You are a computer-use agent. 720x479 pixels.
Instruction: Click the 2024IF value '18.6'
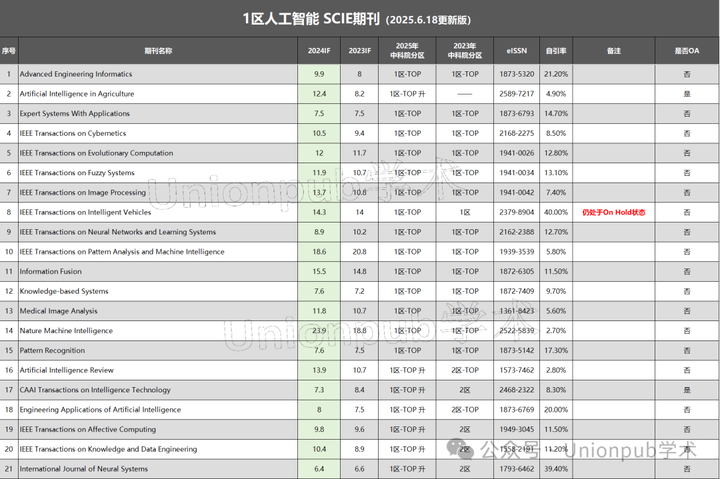[x=319, y=252]
